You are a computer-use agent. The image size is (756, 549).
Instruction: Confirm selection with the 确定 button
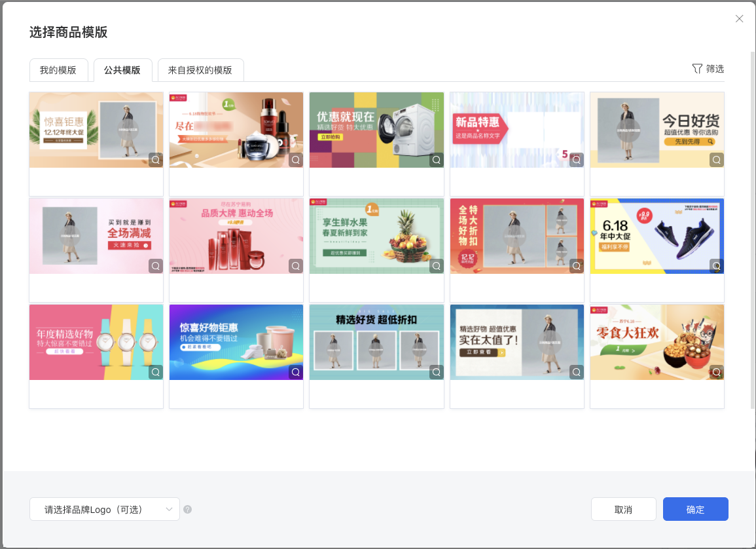[x=695, y=509]
